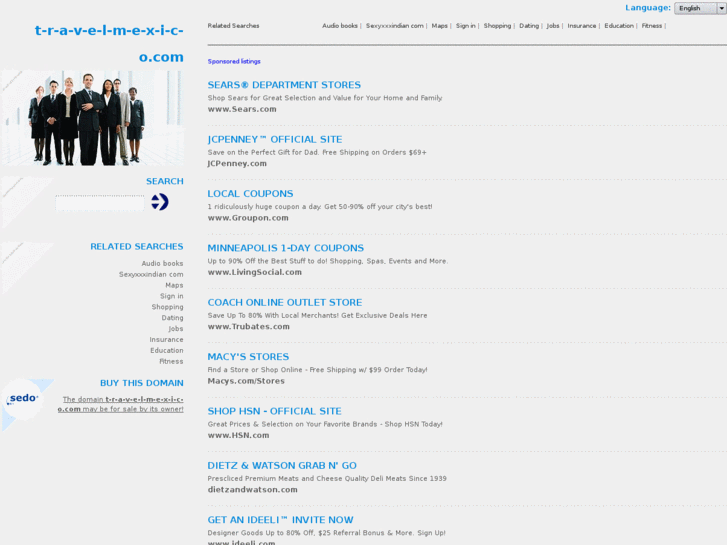The image size is (727, 545).
Task: Click 'Sexyxxxindian com' in sidebar related searches
Action: click(x=151, y=275)
